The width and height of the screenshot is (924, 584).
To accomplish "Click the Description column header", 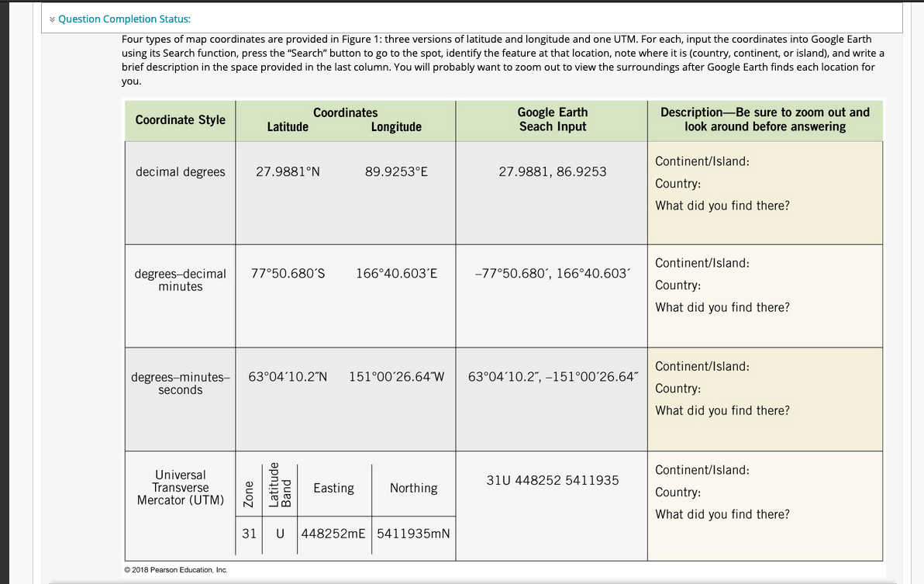I will 765,119.
